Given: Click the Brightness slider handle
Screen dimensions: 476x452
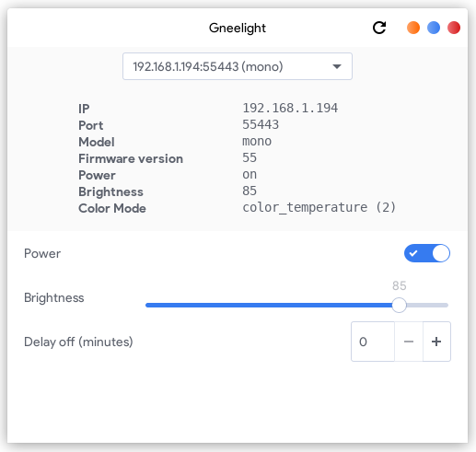Looking at the screenshot, I should 399,305.
